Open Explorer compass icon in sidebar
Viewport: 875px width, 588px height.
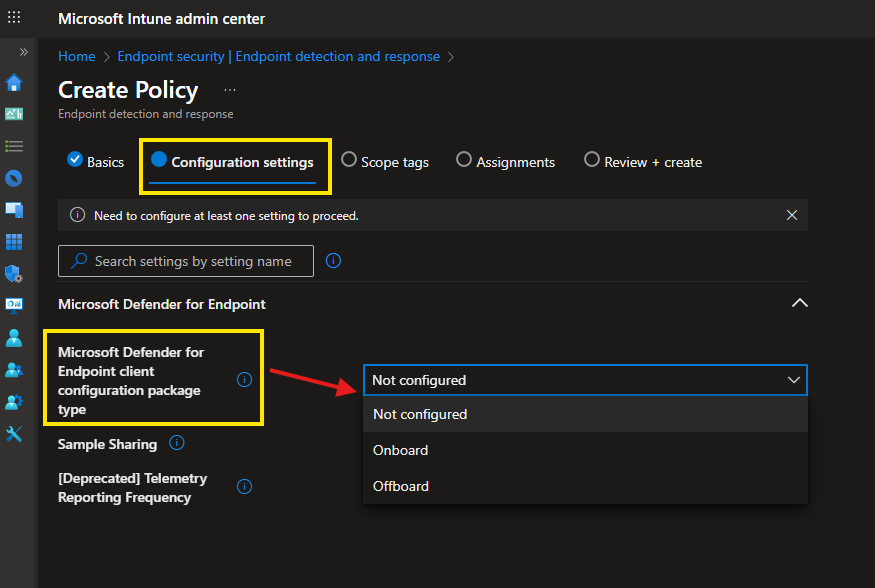click(x=14, y=179)
